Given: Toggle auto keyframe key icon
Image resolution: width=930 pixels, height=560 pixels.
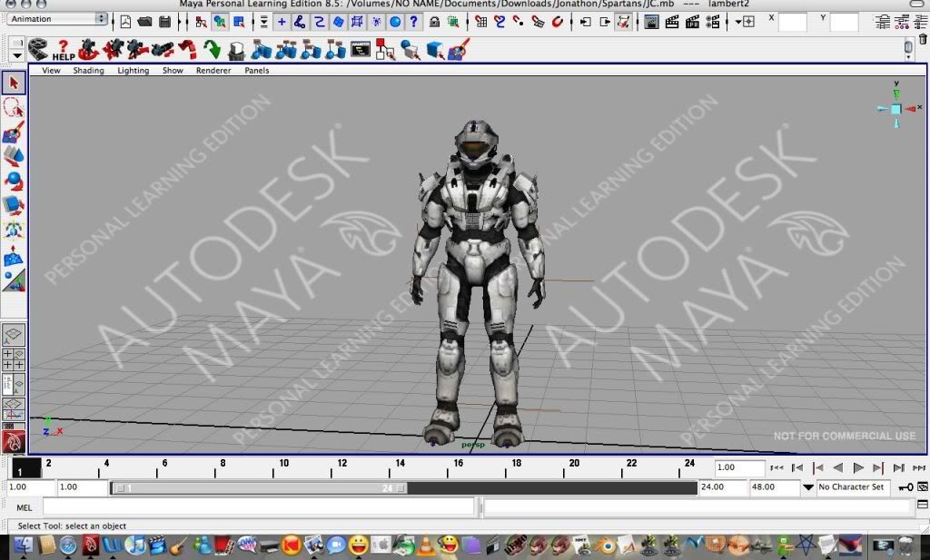Looking at the screenshot, I should (905, 487).
